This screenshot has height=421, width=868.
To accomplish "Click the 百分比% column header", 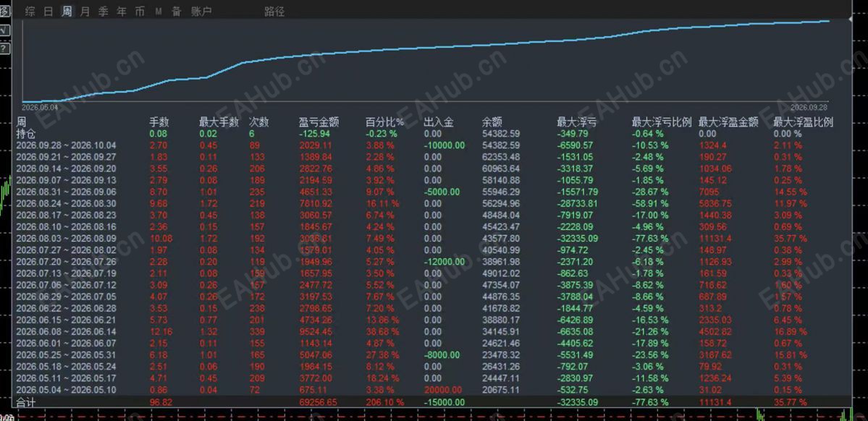I will tap(384, 122).
